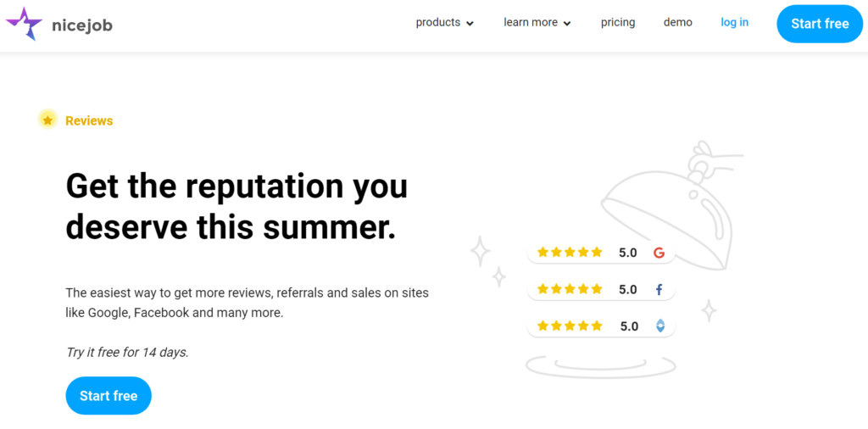Click Start free button in header

(820, 24)
